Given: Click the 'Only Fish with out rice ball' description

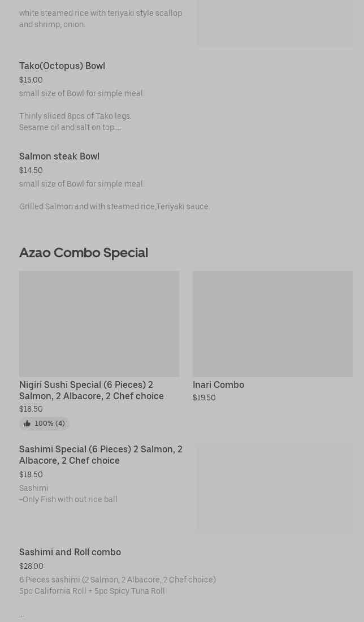Looking at the screenshot, I should point(68,500).
